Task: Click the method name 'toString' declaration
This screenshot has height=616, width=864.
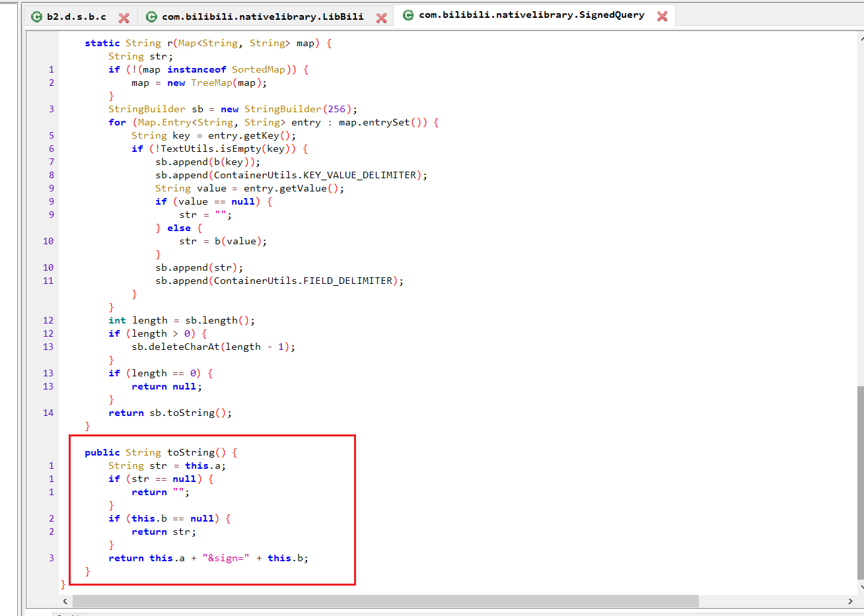Action: coord(191,452)
